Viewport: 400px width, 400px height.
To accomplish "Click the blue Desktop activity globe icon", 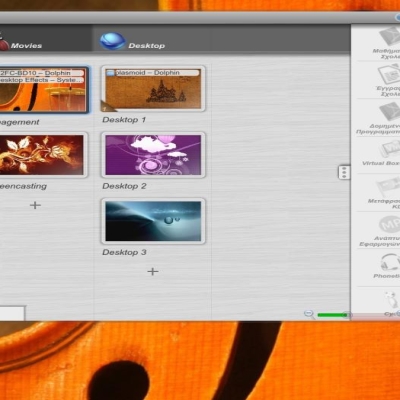I will point(112,41).
